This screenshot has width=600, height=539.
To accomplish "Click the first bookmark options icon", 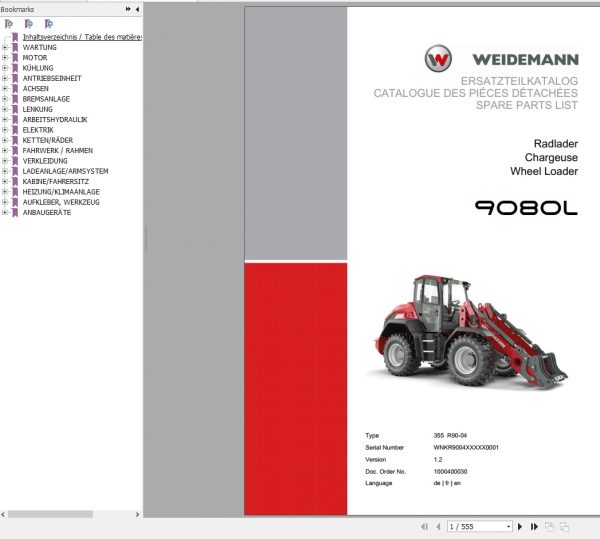I will point(8,24).
